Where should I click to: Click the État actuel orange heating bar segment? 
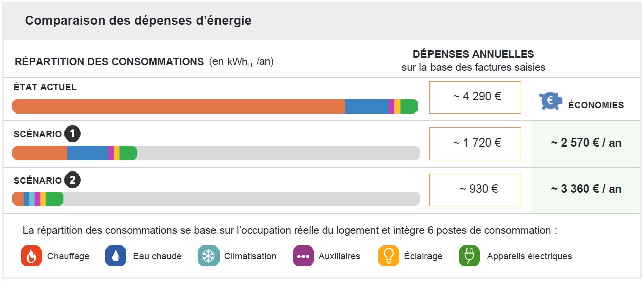(x=178, y=107)
